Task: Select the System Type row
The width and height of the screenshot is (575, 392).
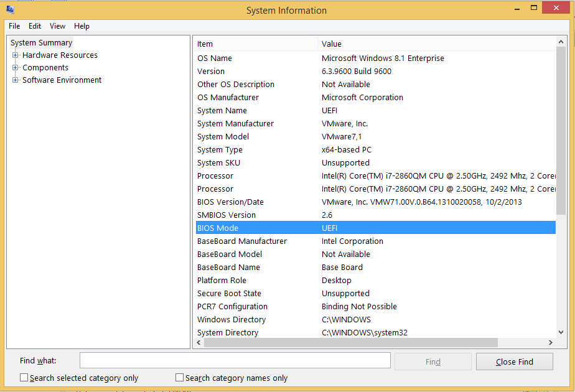Action: click(376, 150)
